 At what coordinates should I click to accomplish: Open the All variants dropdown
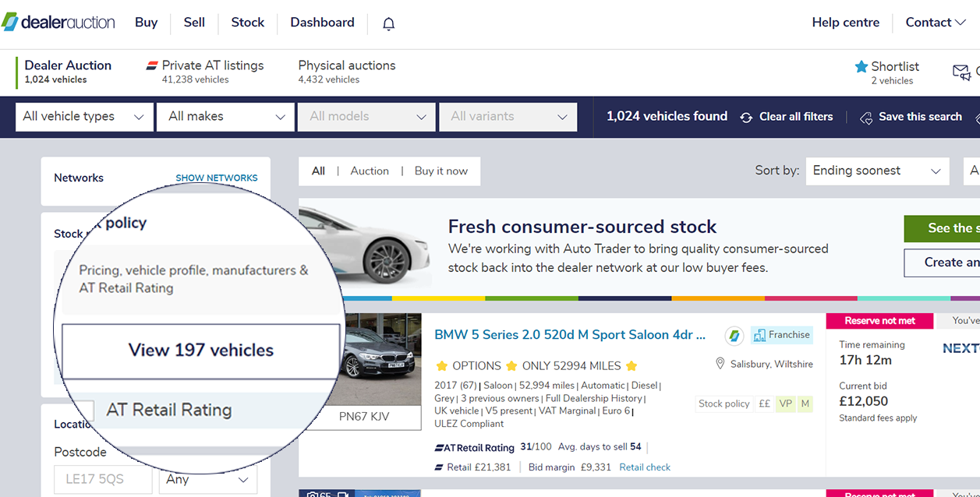click(508, 117)
